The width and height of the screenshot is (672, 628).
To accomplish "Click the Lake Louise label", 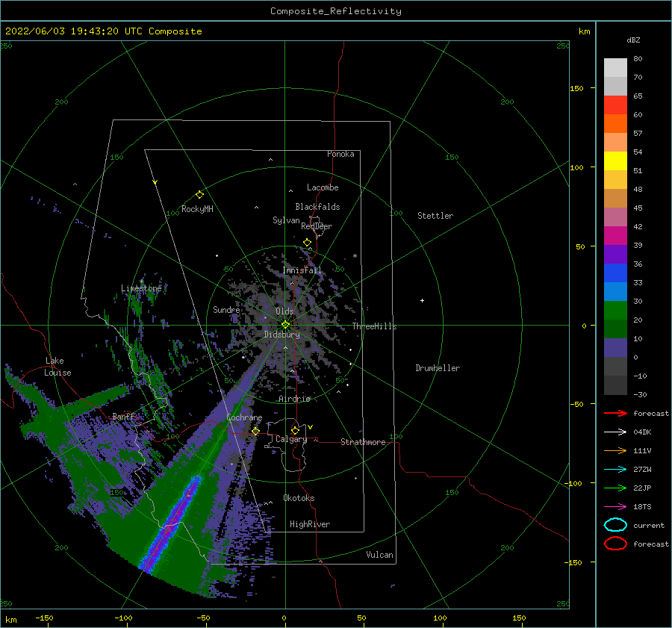I will (x=57, y=367).
